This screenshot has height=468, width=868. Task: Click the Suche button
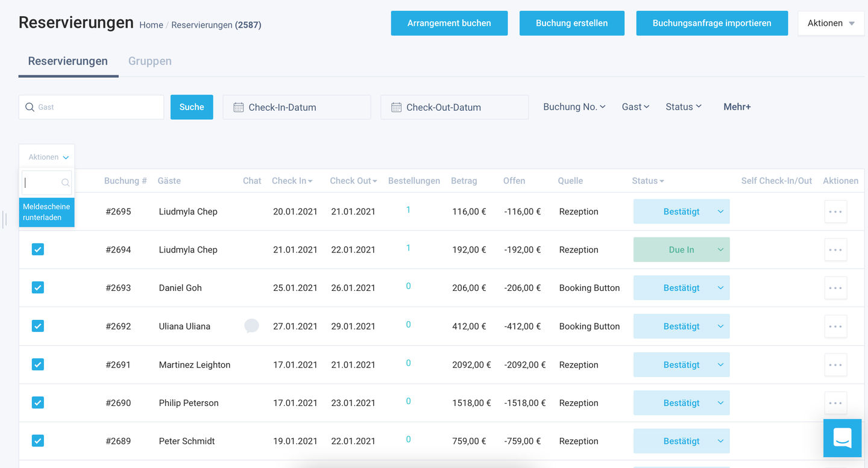tap(192, 107)
